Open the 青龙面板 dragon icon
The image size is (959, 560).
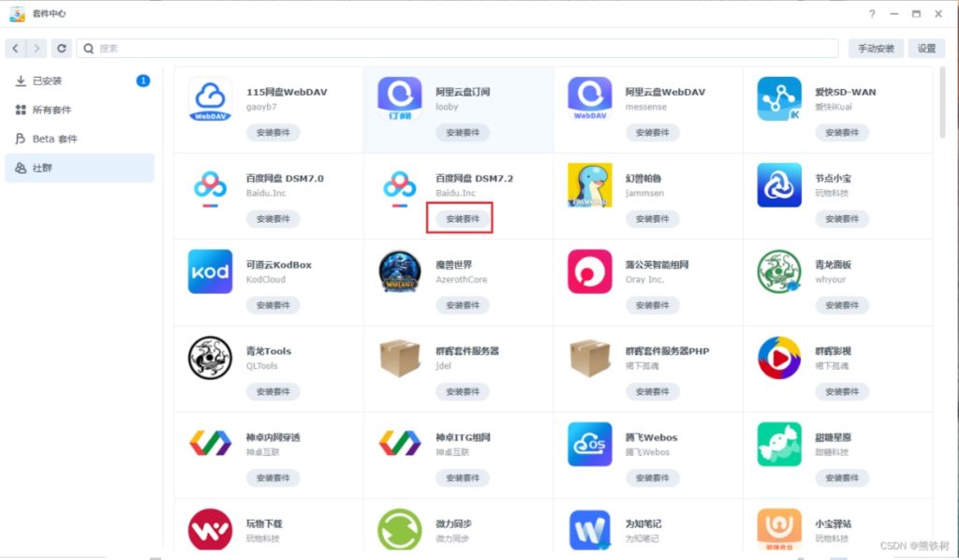pos(779,272)
